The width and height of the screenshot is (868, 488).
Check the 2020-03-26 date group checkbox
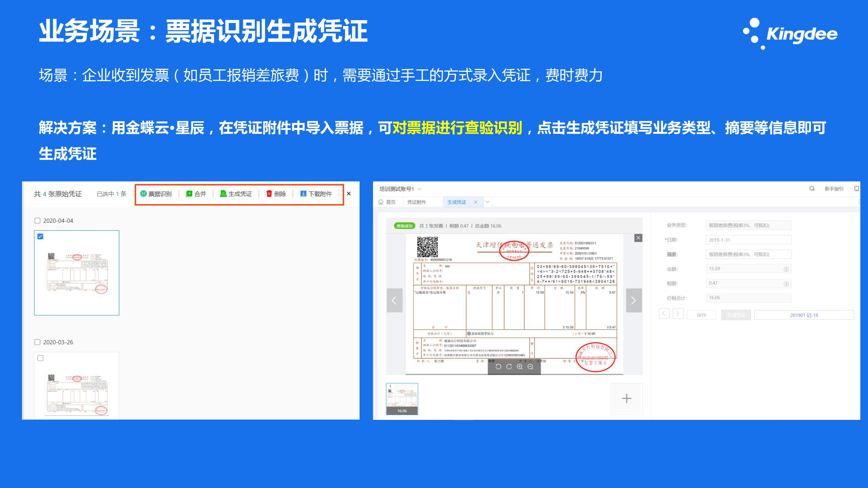(37, 342)
